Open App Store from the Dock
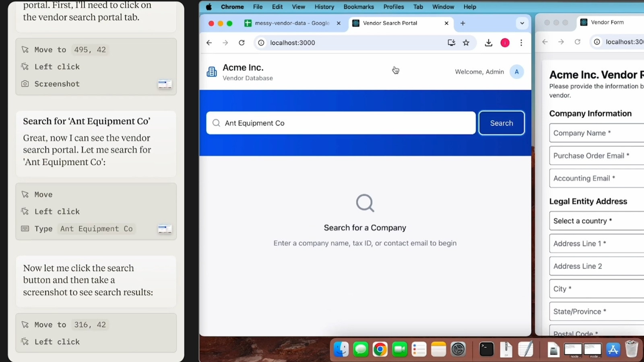644x362 pixels. coord(613,349)
